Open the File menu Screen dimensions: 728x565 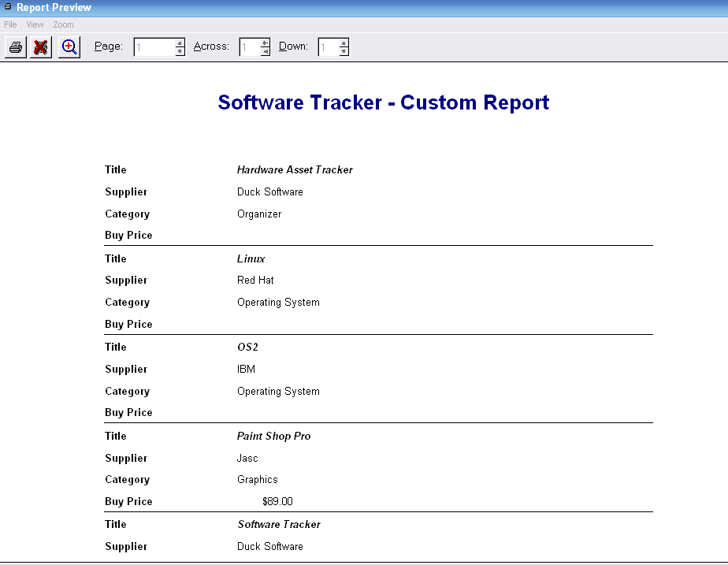coord(10,24)
